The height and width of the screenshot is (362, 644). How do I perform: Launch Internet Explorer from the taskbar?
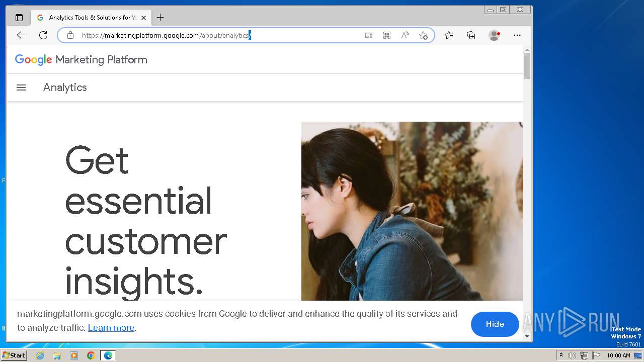click(x=40, y=355)
